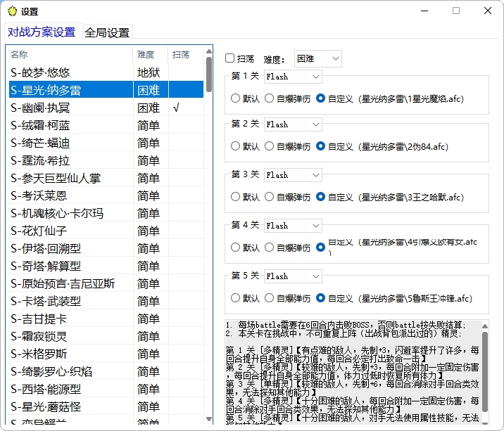Choose 自爆弹伤 radio for 第 2 关

269,146
